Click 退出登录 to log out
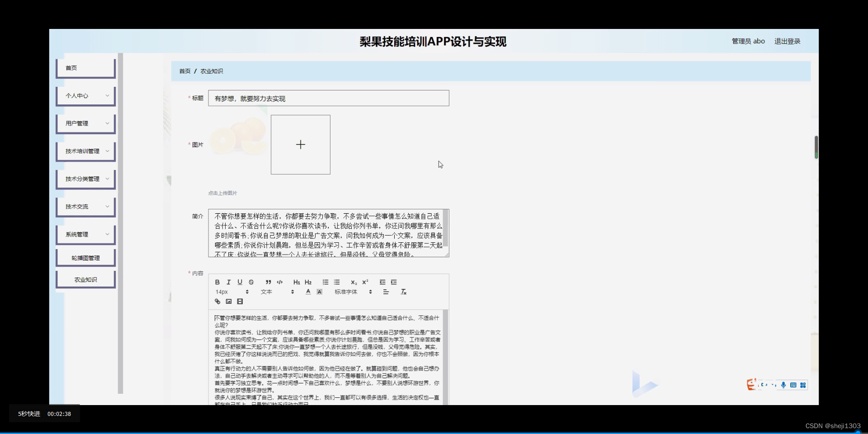 [787, 41]
